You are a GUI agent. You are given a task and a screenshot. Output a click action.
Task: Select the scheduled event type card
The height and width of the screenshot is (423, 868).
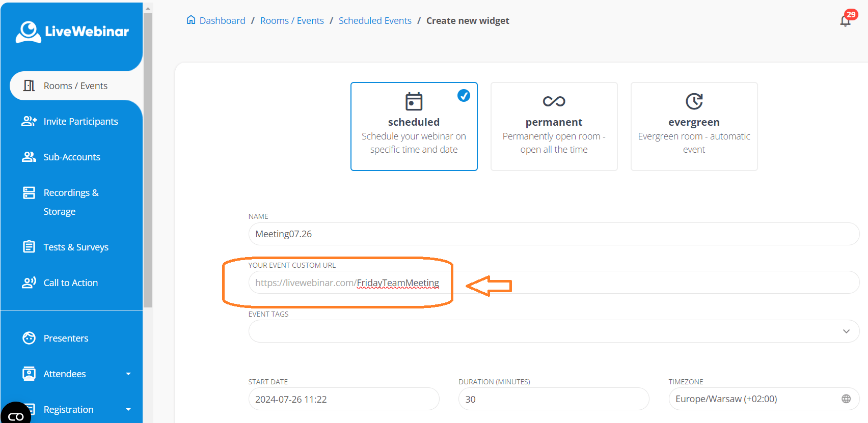(414, 126)
